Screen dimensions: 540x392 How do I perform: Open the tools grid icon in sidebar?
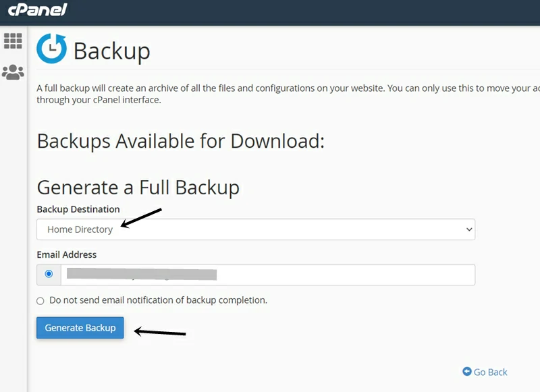coord(13,40)
